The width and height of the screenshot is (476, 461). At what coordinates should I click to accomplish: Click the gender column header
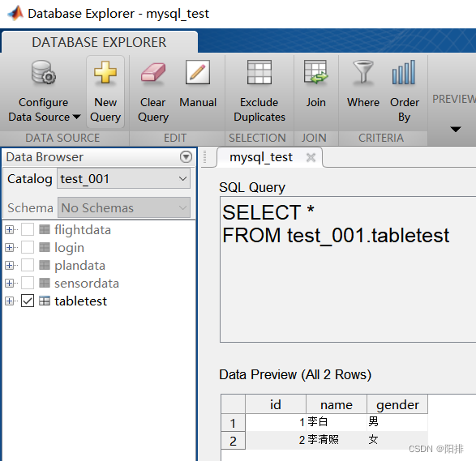coord(397,404)
